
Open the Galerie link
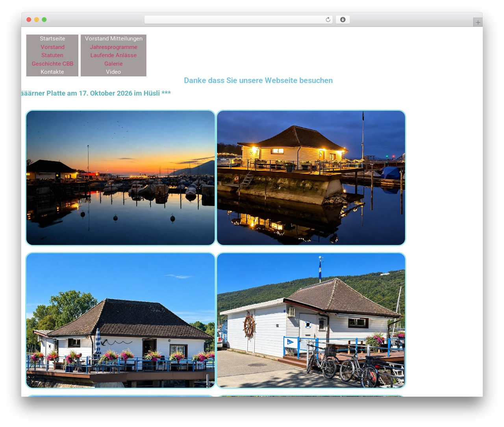coord(113,63)
